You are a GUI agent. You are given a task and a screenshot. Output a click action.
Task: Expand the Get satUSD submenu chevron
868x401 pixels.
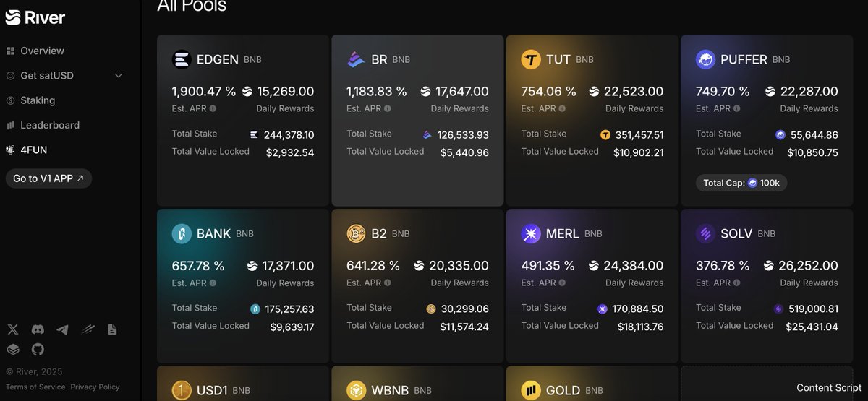coord(119,76)
